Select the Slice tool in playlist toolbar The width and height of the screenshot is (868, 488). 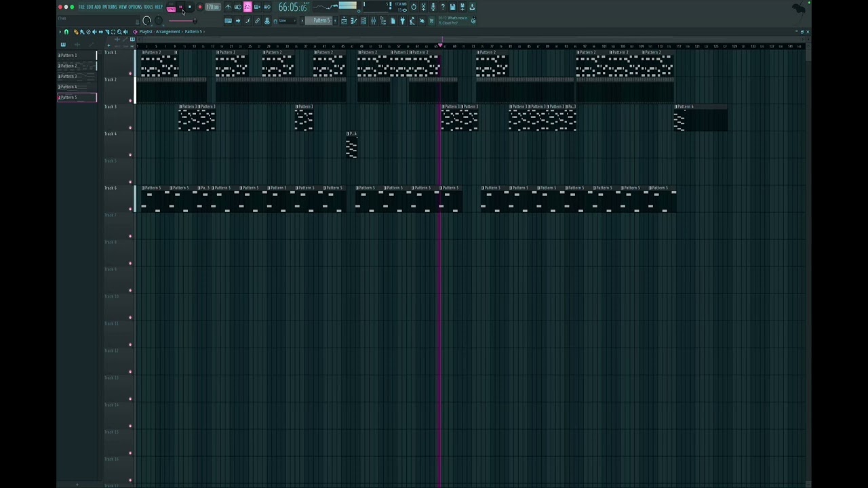(x=107, y=32)
